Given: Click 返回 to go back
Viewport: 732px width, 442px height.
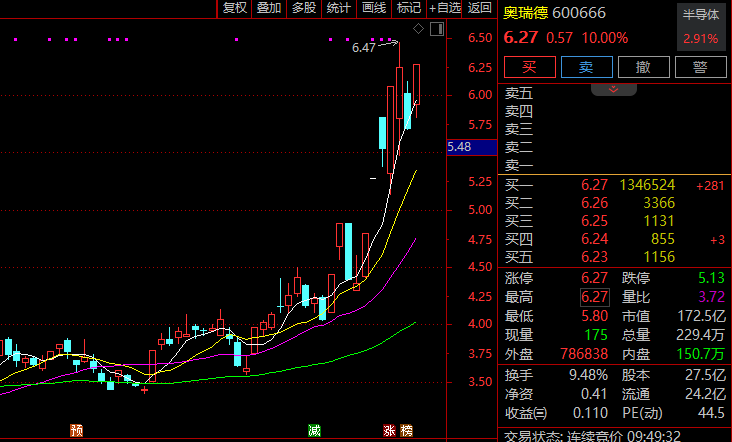Looking at the screenshot, I should tap(480, 8).
